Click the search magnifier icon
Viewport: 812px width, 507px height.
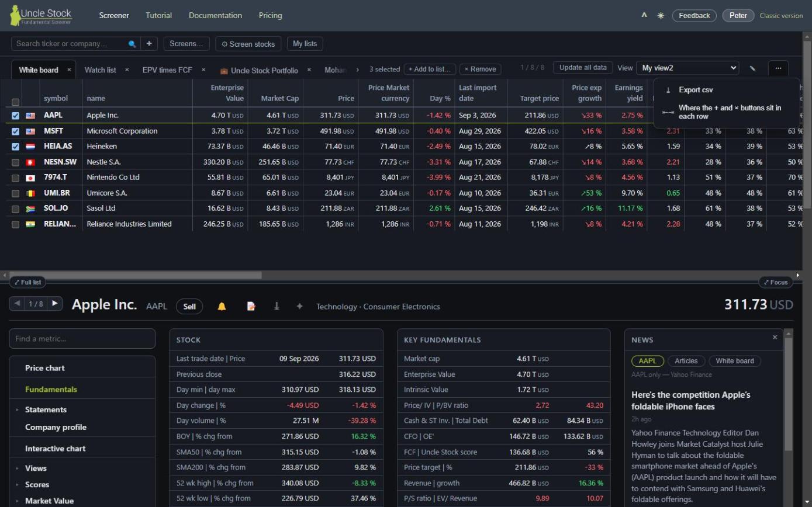coord(132,44)
